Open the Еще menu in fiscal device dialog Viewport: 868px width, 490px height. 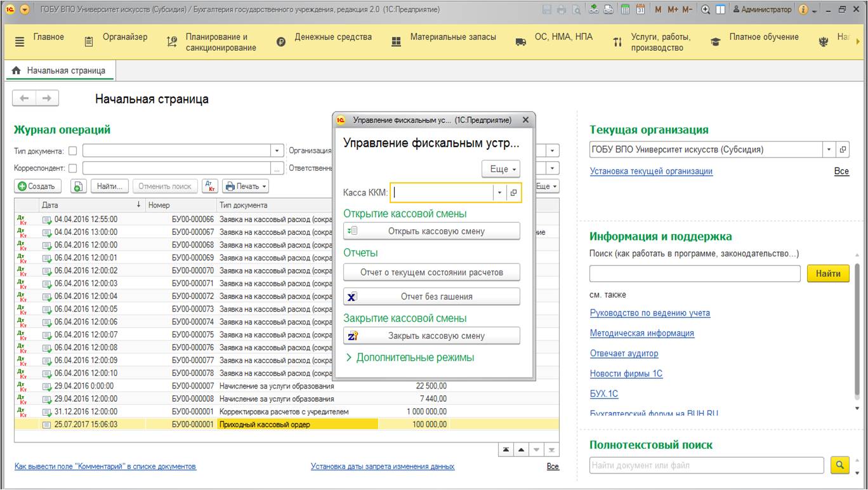(501, 169)
